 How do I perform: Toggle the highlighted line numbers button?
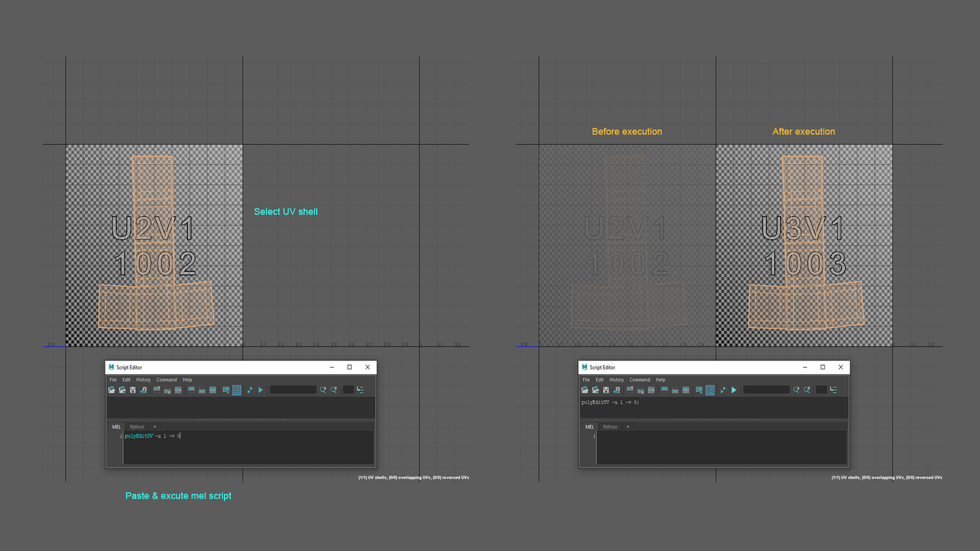click(237, 390)
